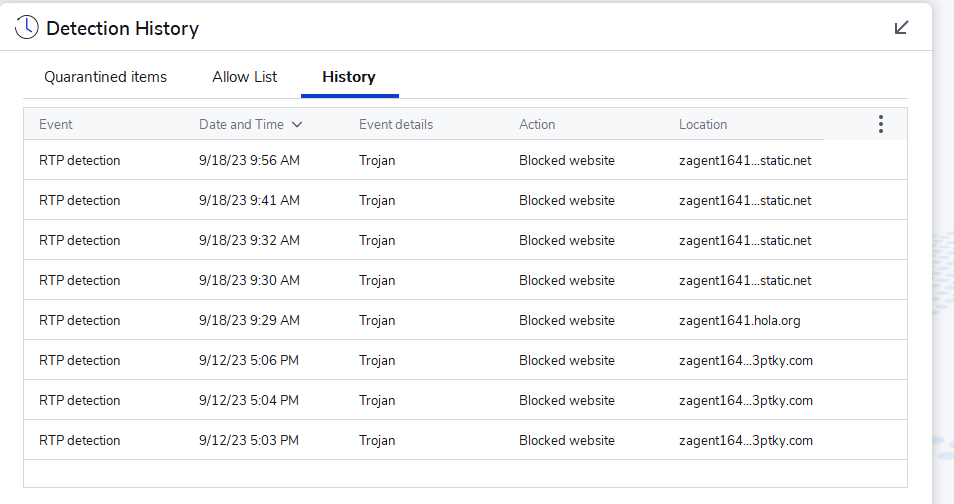This screenshot has width=954, height=504.
Task: Select the 9/18/23 9:56 AM detection row
Action: (249, 160)
